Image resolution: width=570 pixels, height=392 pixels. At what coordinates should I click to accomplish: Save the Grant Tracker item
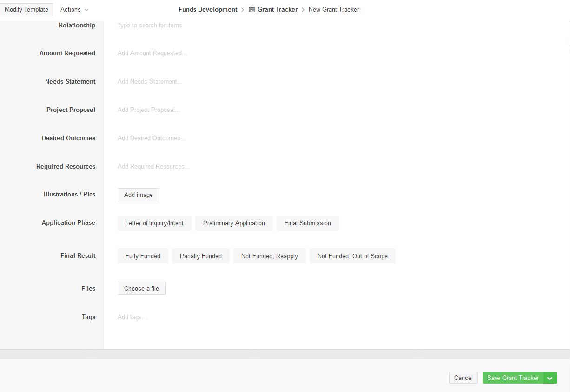click(x=513, y=378)
